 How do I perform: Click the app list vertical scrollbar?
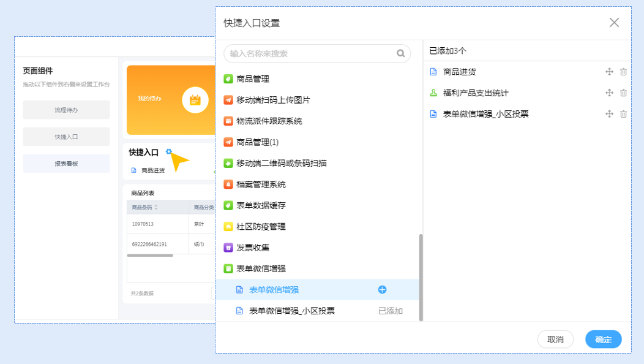(x=421, y=277)
